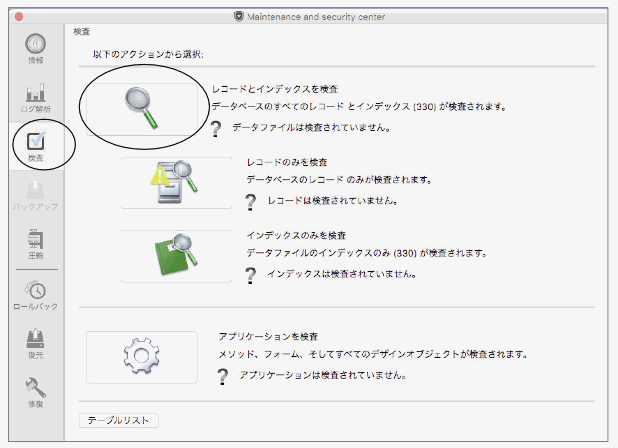618x448 pixels.
Task: Open the 修復 (Repair) wrench page
Action: tap(36, 391)
